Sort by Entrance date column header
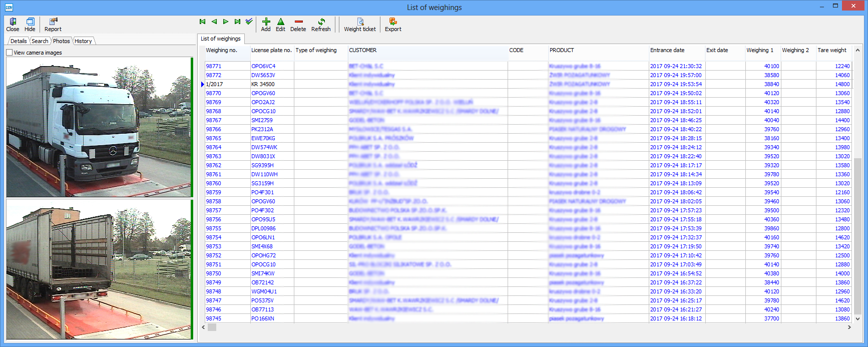This screenshot has height=347, width=868. point(667,50)
